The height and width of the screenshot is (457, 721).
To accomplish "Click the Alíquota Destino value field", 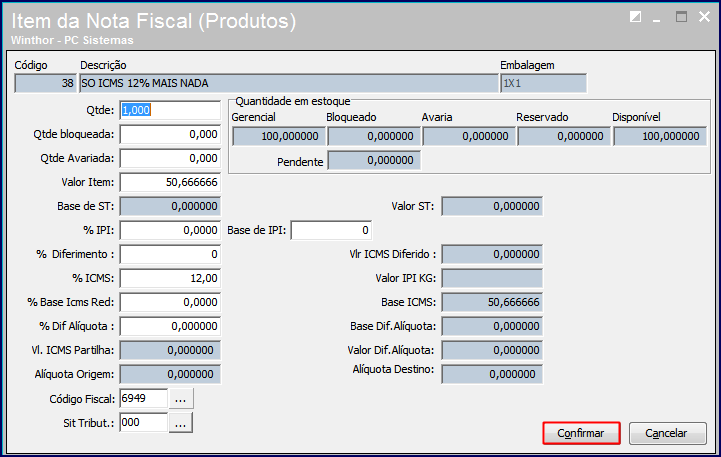I will (x=492, y=374).
